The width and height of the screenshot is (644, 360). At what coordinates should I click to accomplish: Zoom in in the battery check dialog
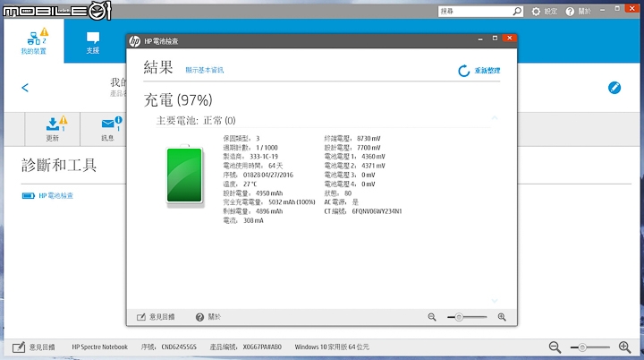[502, 317]
